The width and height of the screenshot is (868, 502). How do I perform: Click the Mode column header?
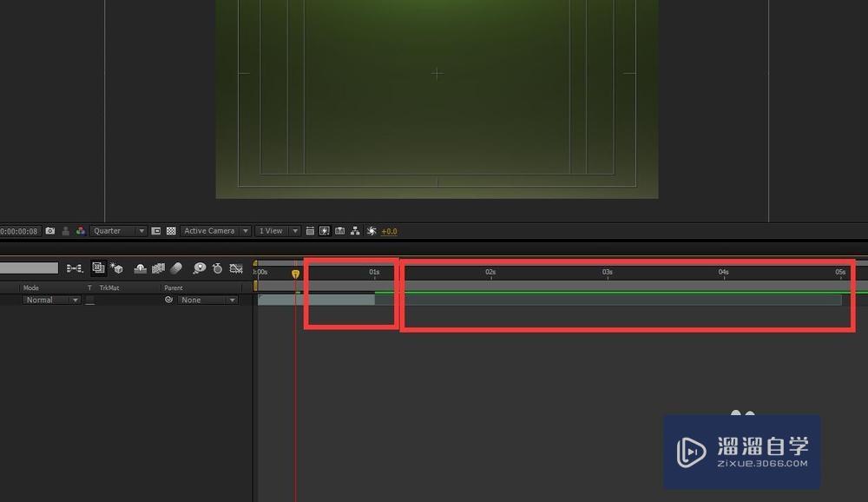pos(31,288)
